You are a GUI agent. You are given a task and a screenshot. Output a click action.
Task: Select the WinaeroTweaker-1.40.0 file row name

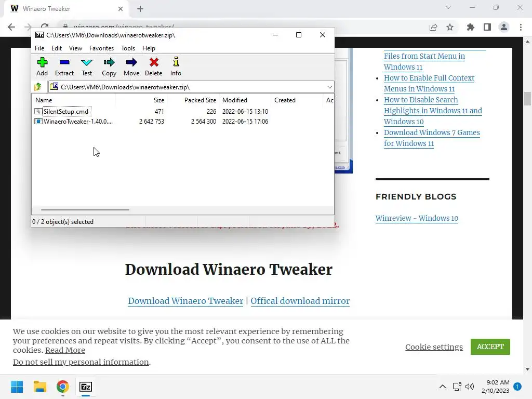pos(78,121)
